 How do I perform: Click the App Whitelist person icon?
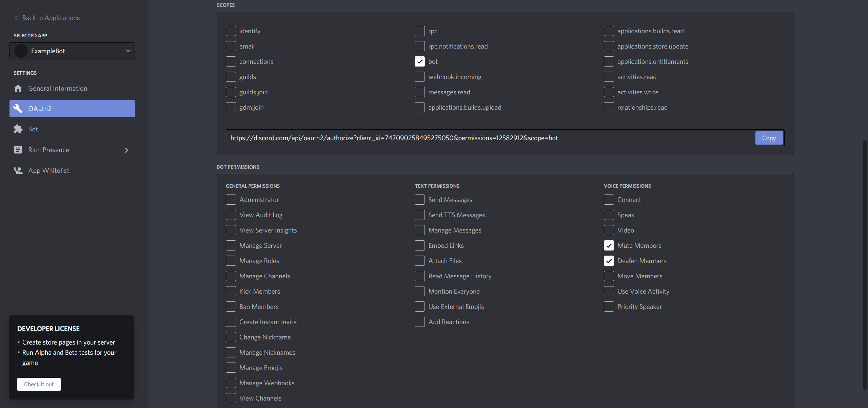pos(18,170)
